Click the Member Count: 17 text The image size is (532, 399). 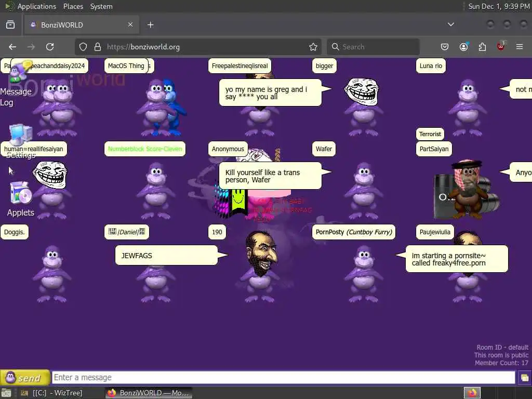click(x=501, y=363)
